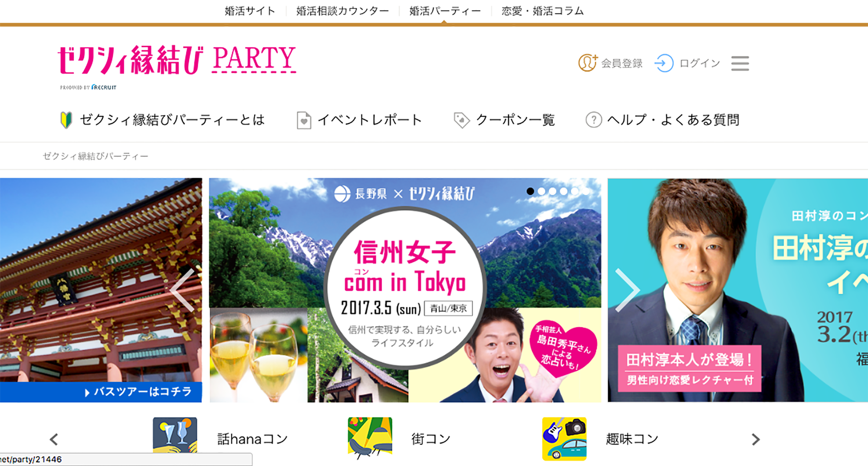The image size is (868, 466).
Task: Click the coupon tag icon
Action: [x=461, y=120]
